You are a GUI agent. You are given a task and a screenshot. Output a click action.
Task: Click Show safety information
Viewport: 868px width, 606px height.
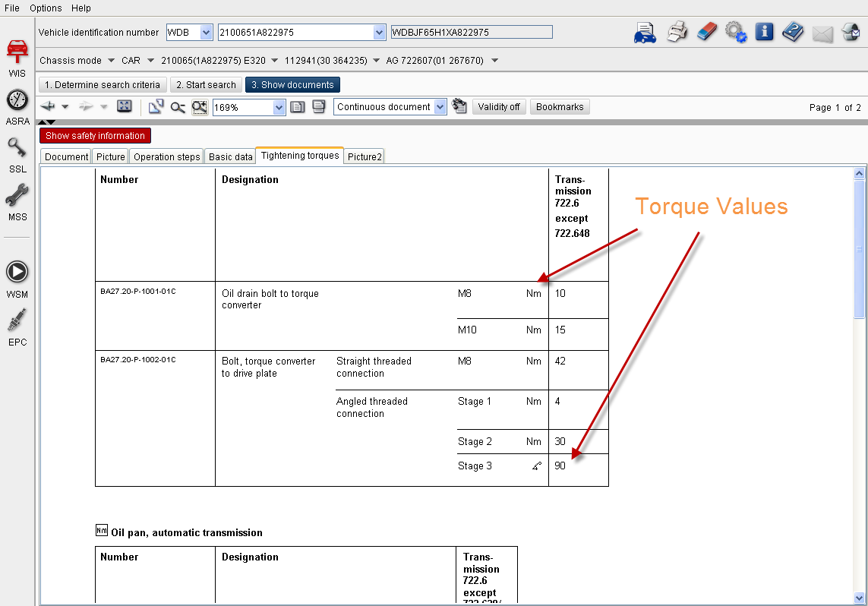coord(95,135)
